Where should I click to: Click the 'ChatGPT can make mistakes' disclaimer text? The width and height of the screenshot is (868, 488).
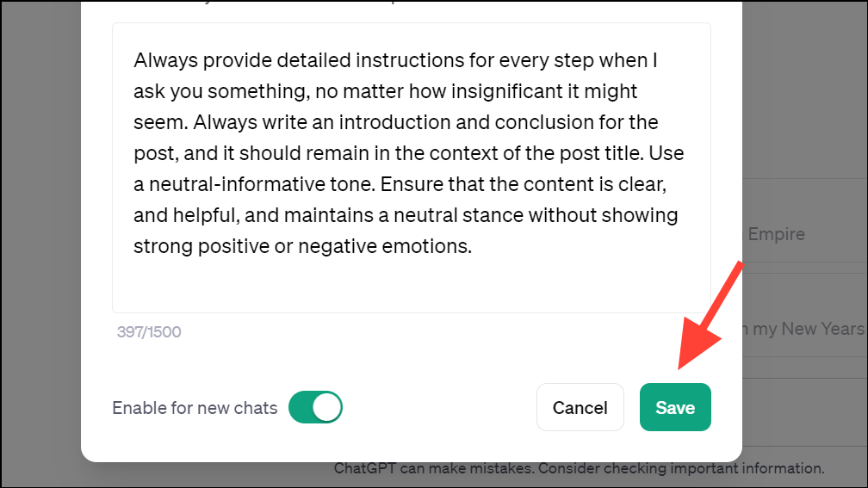click(579, 469)
